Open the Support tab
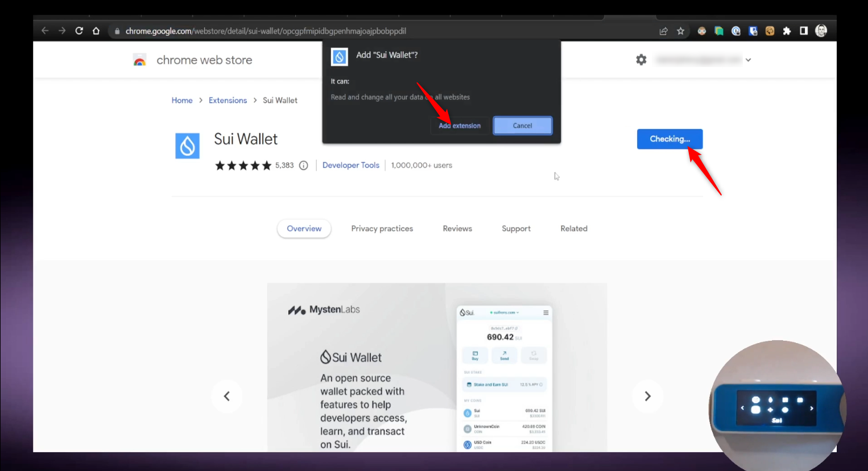This screenshot has width=868, height=471. click(x=516, y=229)
